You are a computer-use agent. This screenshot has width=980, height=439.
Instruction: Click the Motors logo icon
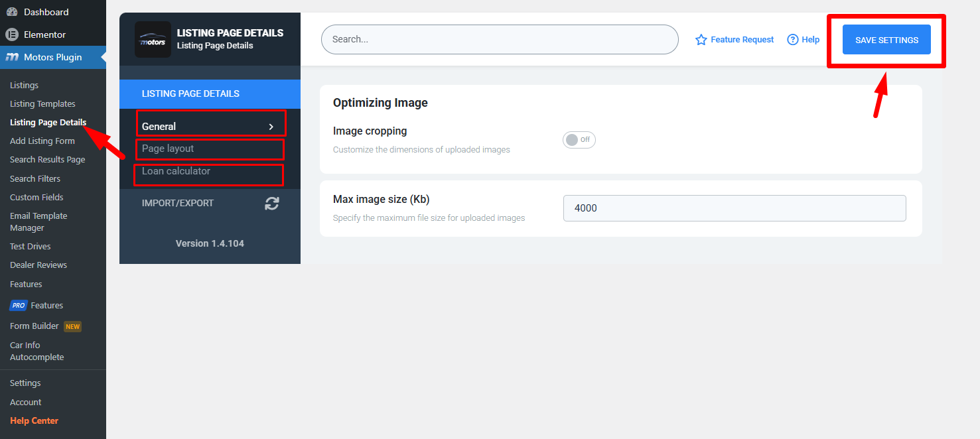[x=153, y=40]
